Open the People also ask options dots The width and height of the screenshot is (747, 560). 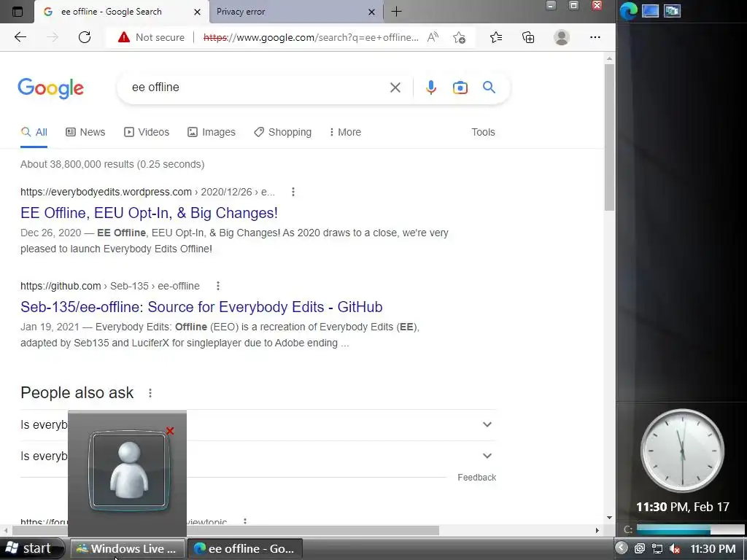coord(150,393)
